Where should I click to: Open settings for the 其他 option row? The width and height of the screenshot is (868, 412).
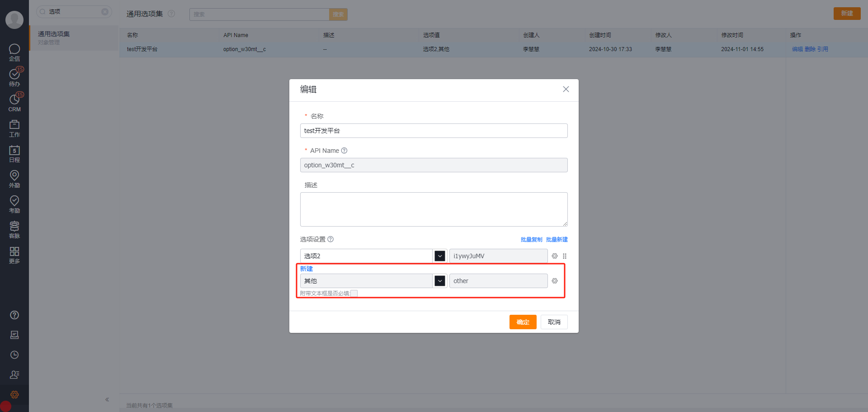click(555, 281)
